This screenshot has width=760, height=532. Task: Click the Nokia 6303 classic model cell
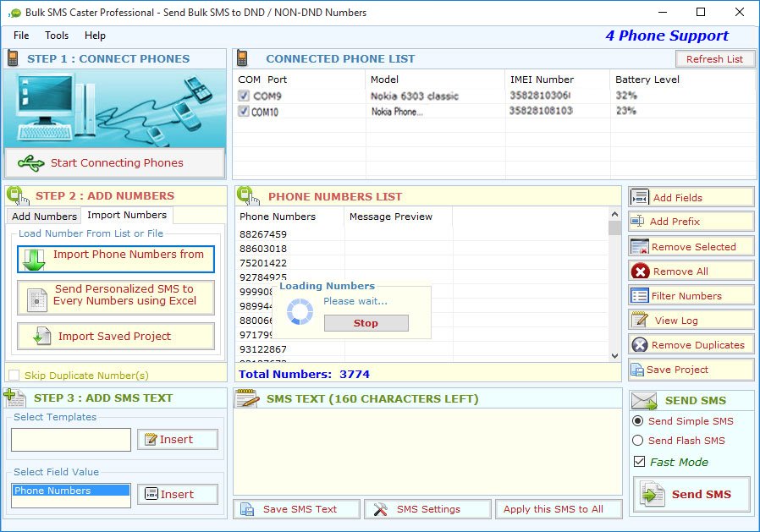click(415, 96)
